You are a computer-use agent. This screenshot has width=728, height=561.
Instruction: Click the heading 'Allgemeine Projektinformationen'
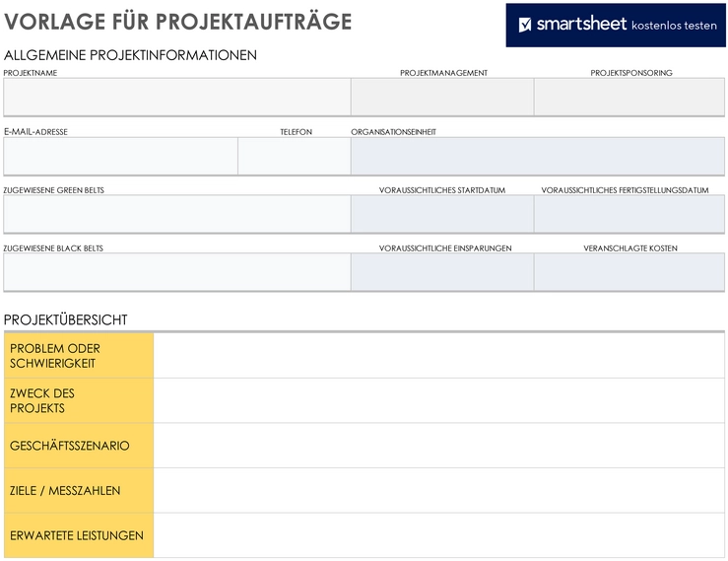130,55
